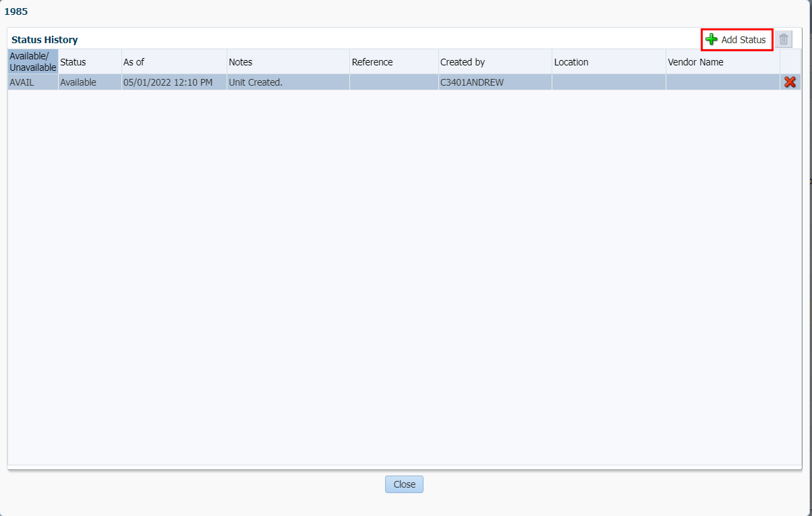Screen dimensions: 812x516
Task: Click the 1985 heading text
Action: 16,11
